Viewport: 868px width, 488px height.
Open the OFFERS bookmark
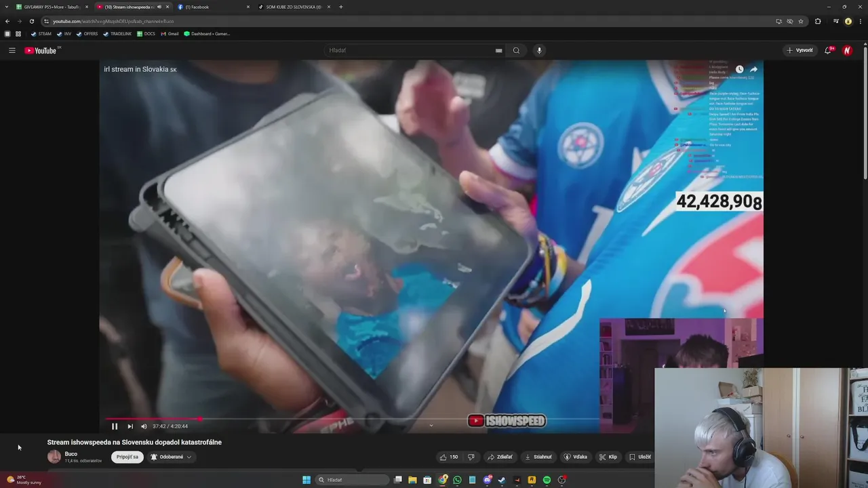pos(87,33)
